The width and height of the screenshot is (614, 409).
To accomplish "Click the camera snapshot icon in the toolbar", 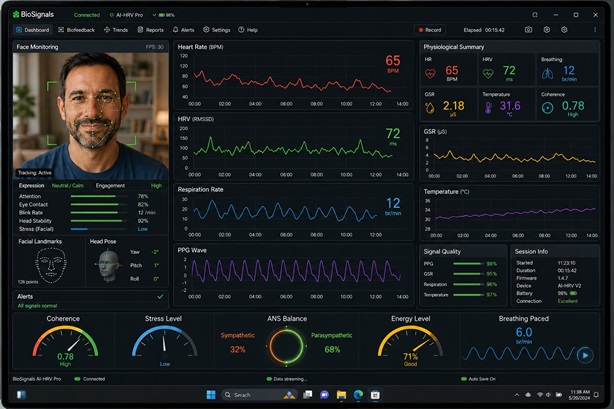I will click(x=528, y=30).
